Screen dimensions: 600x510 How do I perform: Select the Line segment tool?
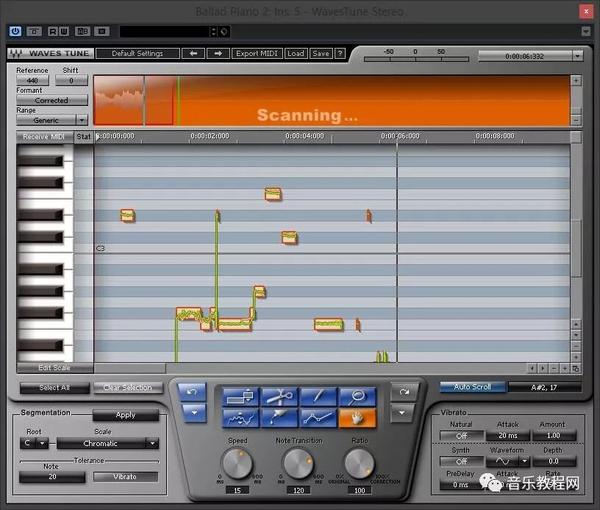pos(318,418)
